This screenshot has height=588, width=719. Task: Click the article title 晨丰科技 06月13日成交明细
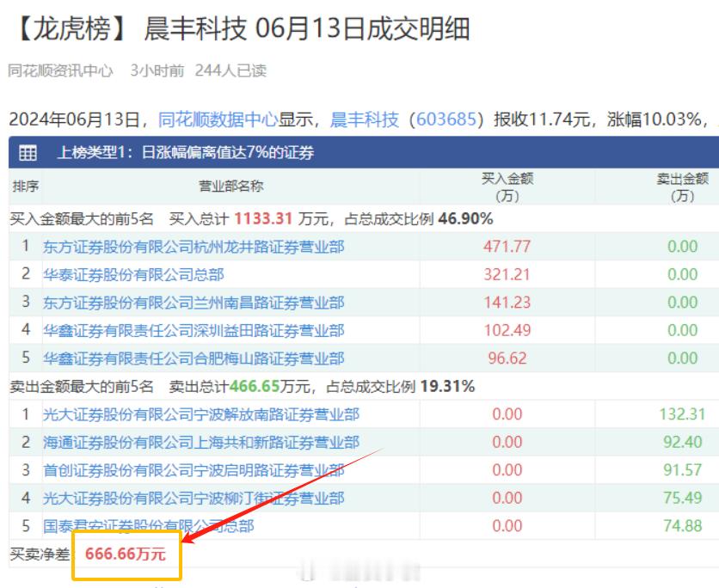[307, 28]
